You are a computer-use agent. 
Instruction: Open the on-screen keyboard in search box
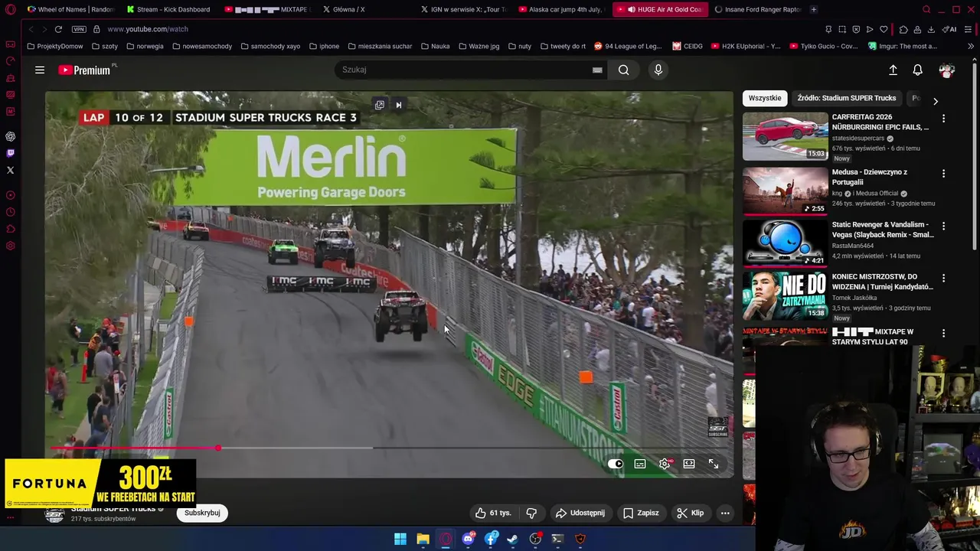597,70
